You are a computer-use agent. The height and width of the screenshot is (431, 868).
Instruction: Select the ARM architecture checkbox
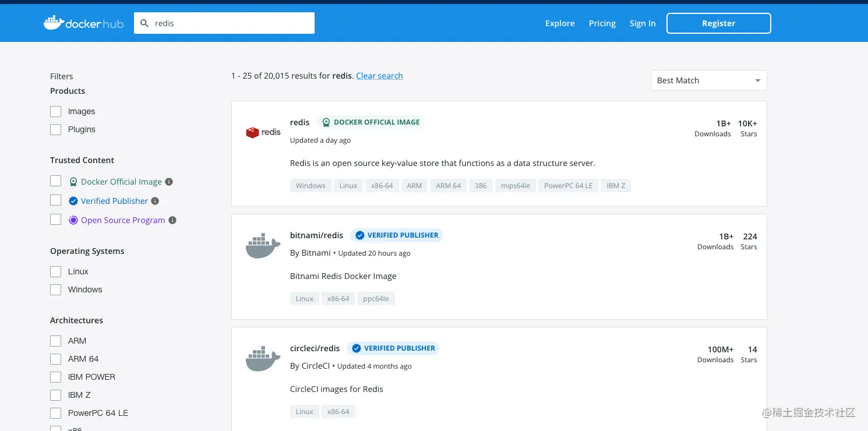point(56,341)
